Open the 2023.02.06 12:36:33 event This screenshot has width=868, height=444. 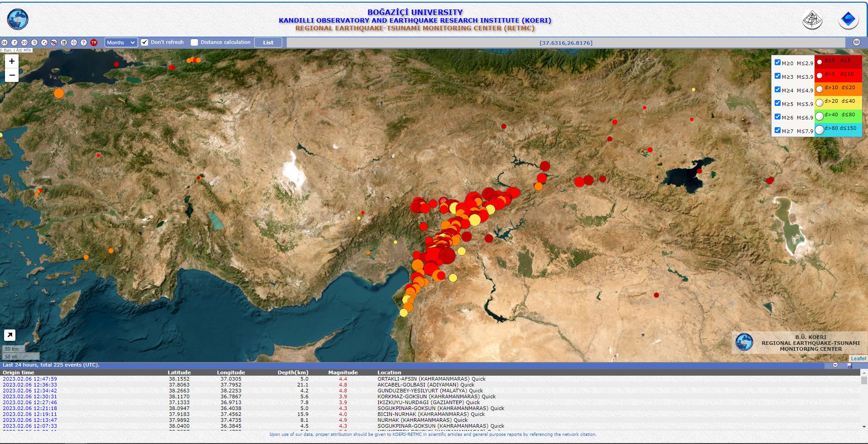click(30, 385)
